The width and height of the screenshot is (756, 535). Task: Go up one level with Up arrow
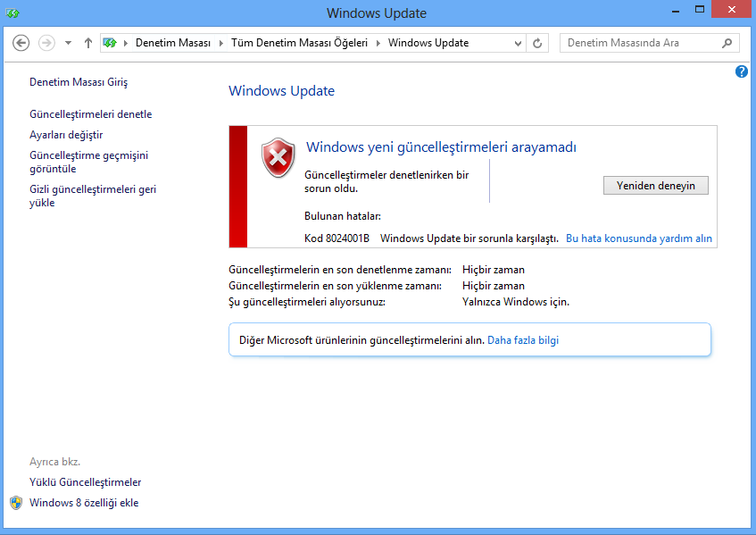pyautogui.click(x=88, y=43)
